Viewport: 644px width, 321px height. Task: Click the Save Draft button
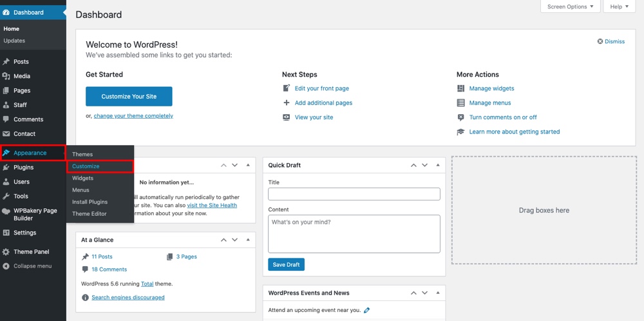pyautogui.click(x=287, y=265)
